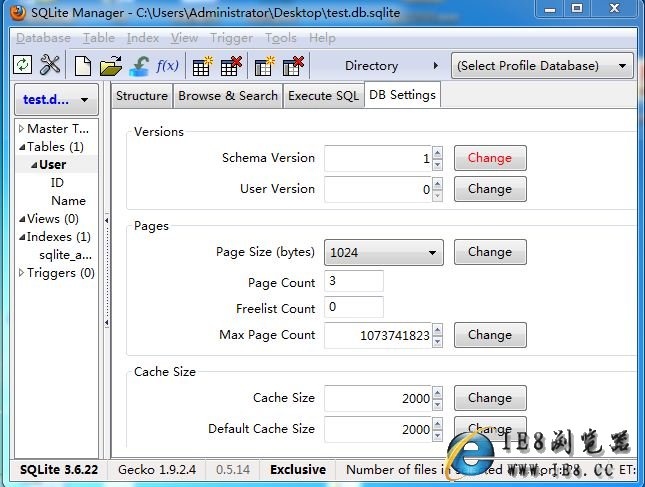Viewport: 645px width, 487px height.
Task: Increase User Version with up arrow
Action: click(x=437, y=183)
